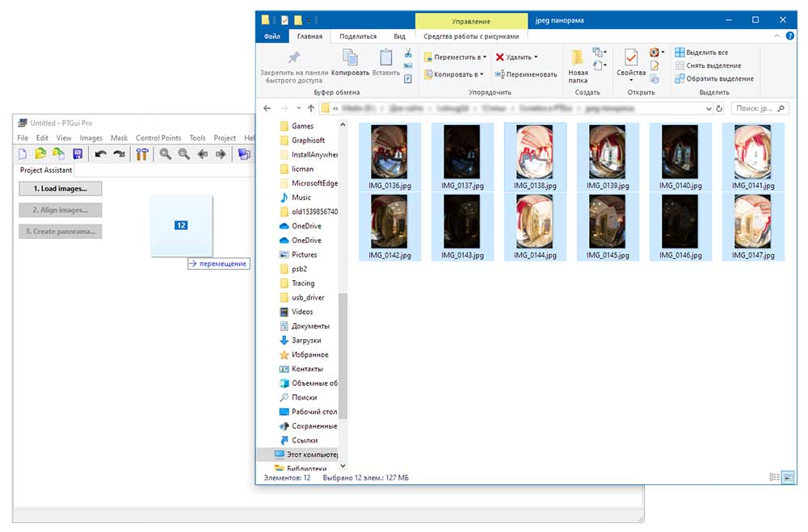
Task: Click Переименовать in ribbon
Action: (x=526, y=74)
